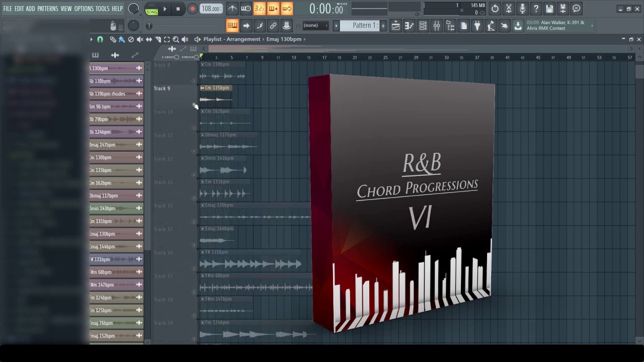Viewport: 644px width, 362px height.
Task: Select the playback speaker tool in playlist
Action: [x=185, y=39]
